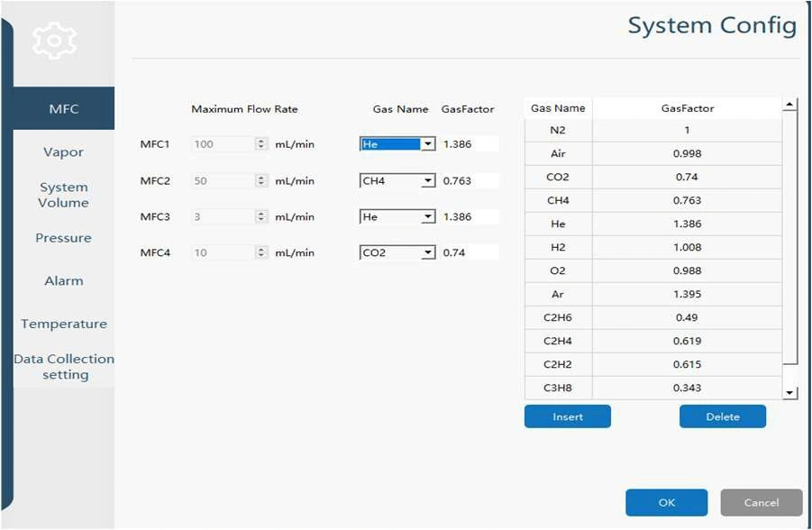Click the MFC1 maximum flow rate stepper
This screenshot has width=812, height=530.
point(262,144)
